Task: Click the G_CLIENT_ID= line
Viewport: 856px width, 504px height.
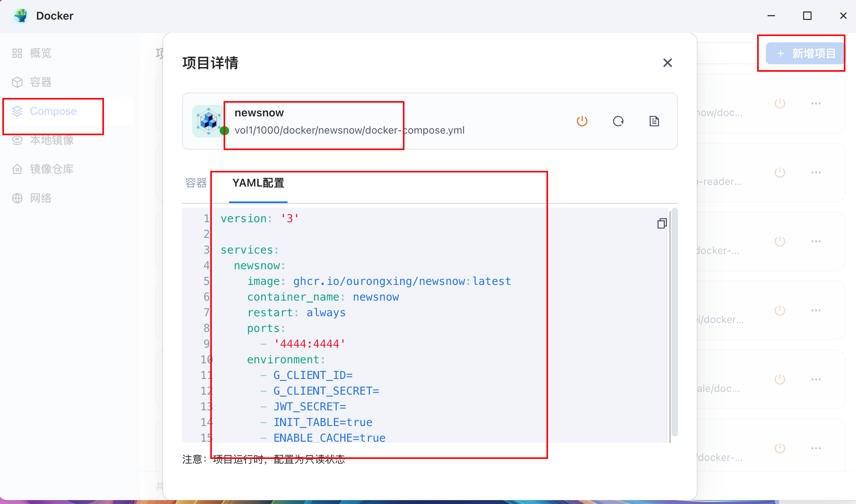Action: [x=306, y=375]
